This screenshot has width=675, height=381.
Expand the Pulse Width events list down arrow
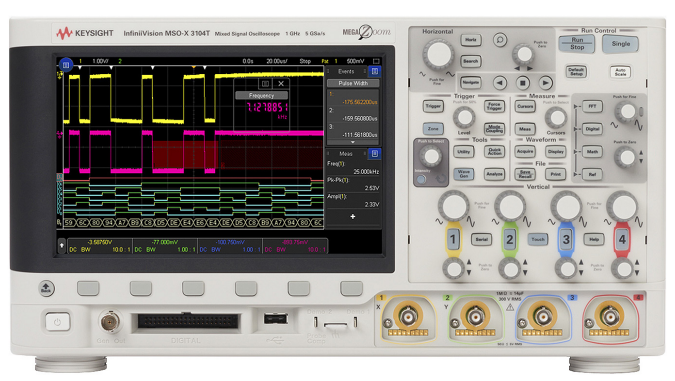tap(353, 142)
